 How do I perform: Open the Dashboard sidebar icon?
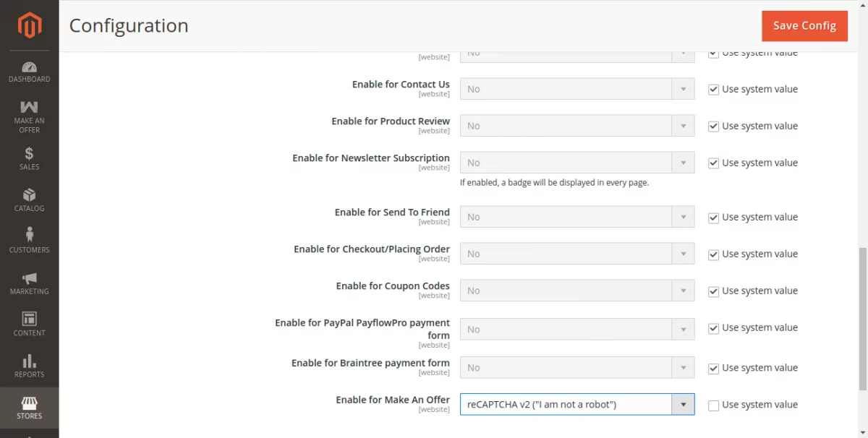coord(30,68)
